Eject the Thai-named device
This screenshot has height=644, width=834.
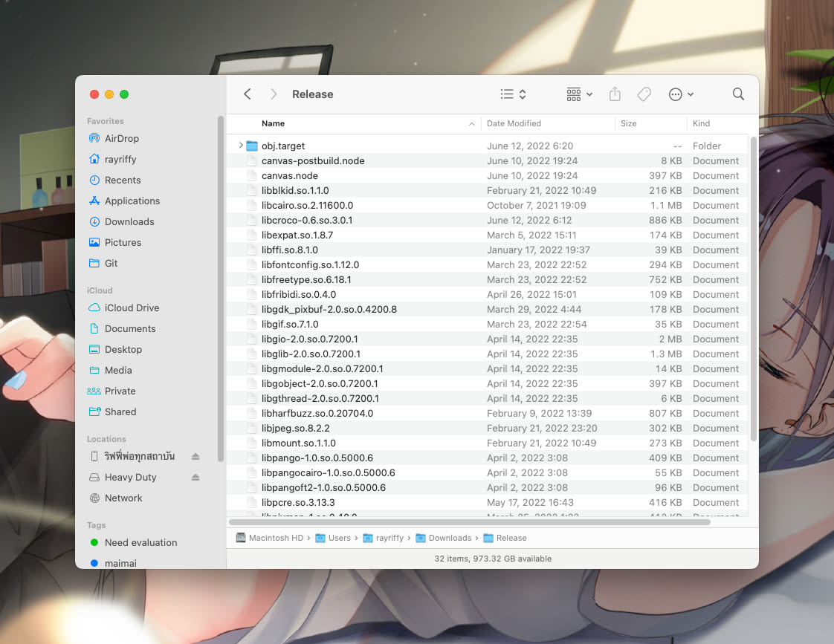click(x=195, y=456)
